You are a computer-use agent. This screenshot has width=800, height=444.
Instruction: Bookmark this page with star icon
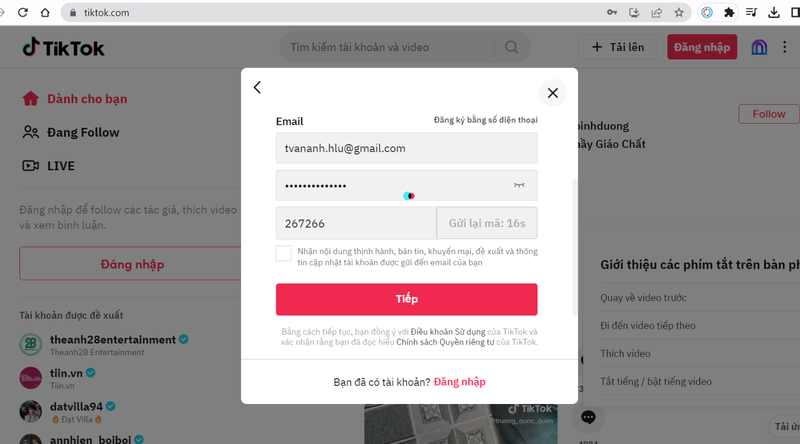680,13
